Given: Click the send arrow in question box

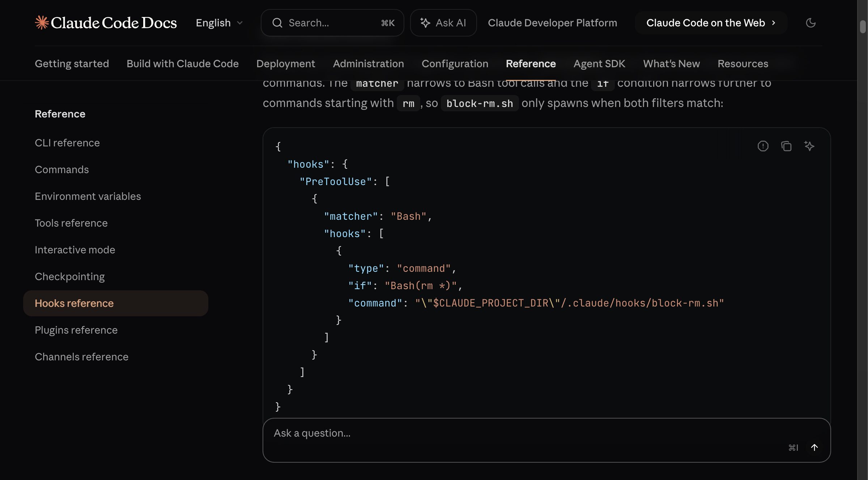Looking at the screenshot, I should (814, 447).
